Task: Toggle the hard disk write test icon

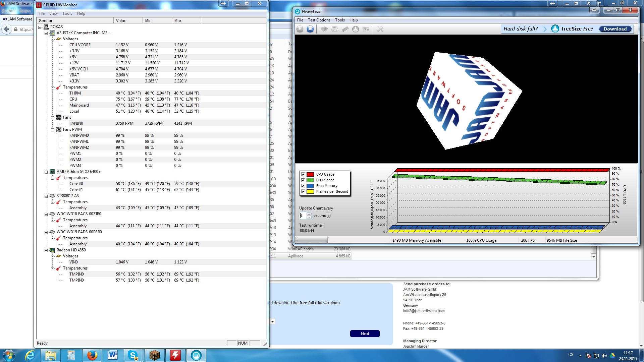Action: pyautogui.click(x=334, y=29)
